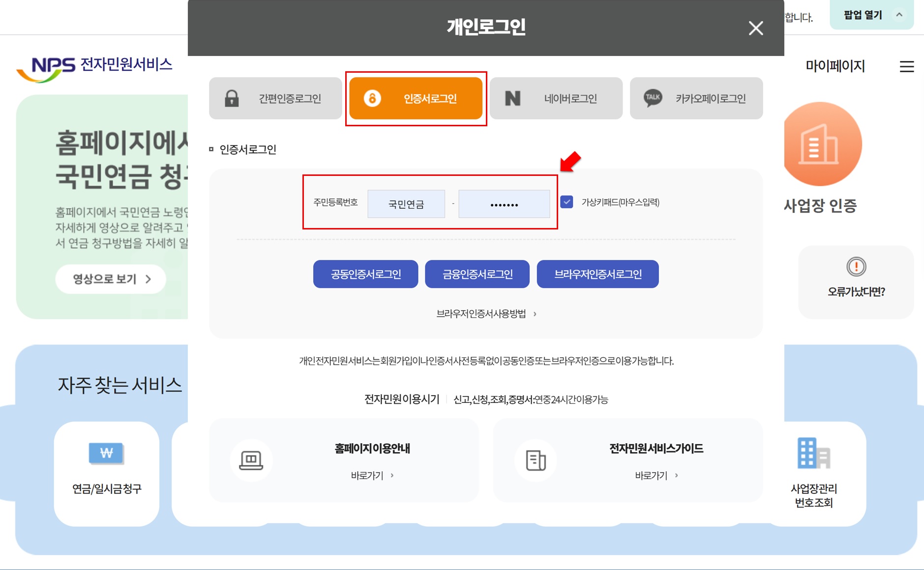Click the padlock icon for 간편인증로그인
The height and width of the screenshot is (570, 924).
click(x=231, y=98)
